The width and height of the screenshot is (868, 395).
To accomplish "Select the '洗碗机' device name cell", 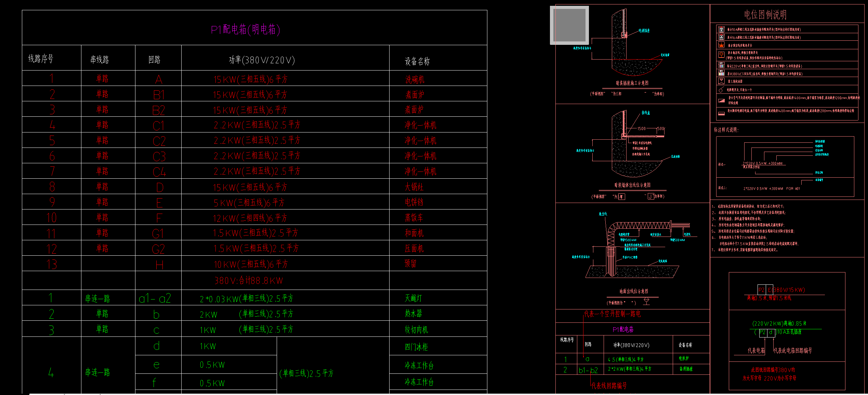I will [415, 79].
